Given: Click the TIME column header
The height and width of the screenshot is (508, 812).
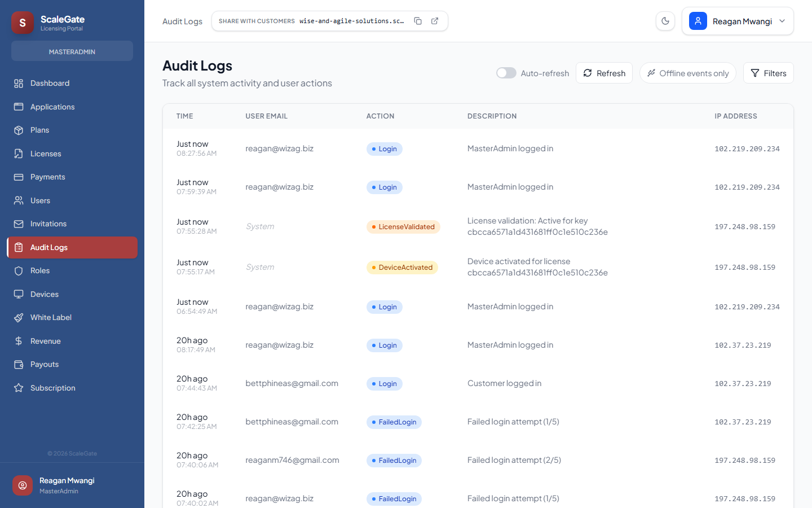Looking at the screenshot, I should tap(184, 116).
